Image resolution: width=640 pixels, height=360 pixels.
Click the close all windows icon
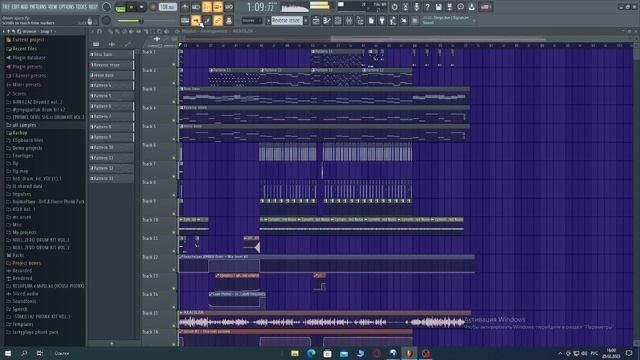click(x=404, y=20)
